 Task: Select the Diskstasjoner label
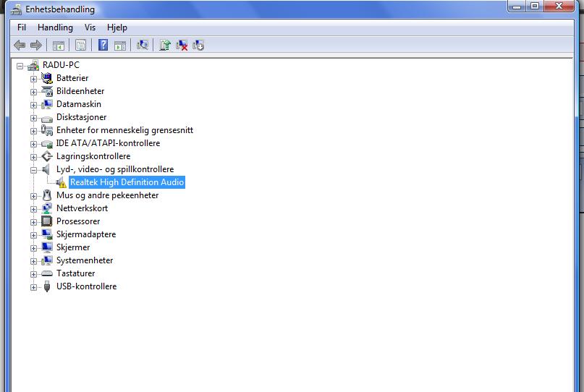[x=81, y=117]
